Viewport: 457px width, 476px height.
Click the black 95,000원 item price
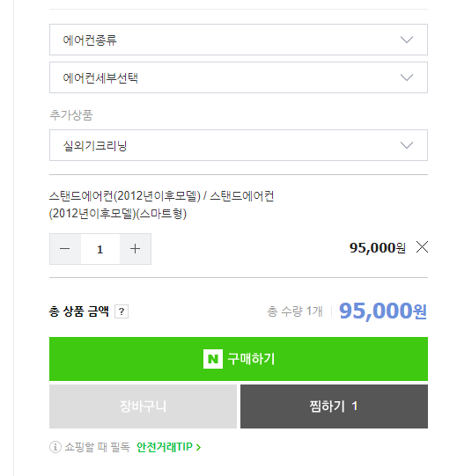tap(378, 248)
